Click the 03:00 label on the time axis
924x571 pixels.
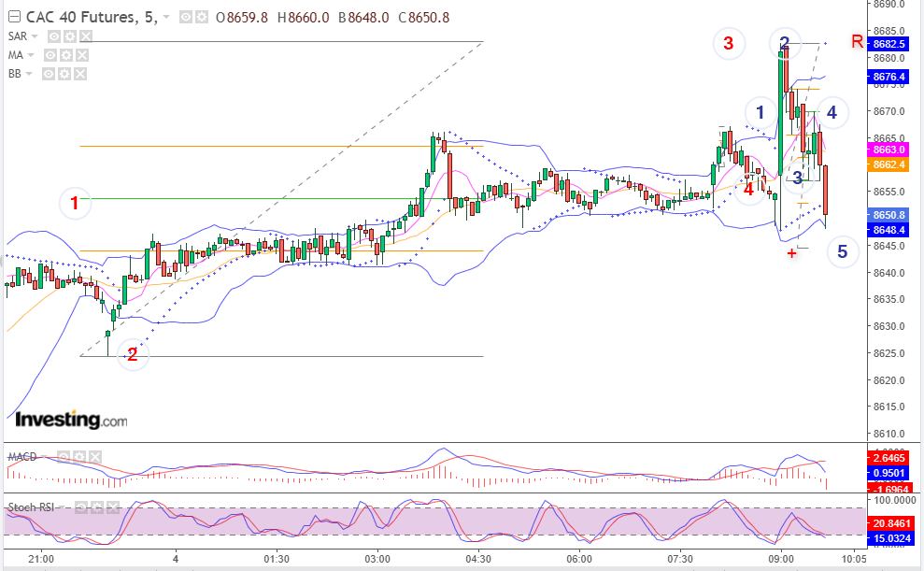(x=377, y=559)
